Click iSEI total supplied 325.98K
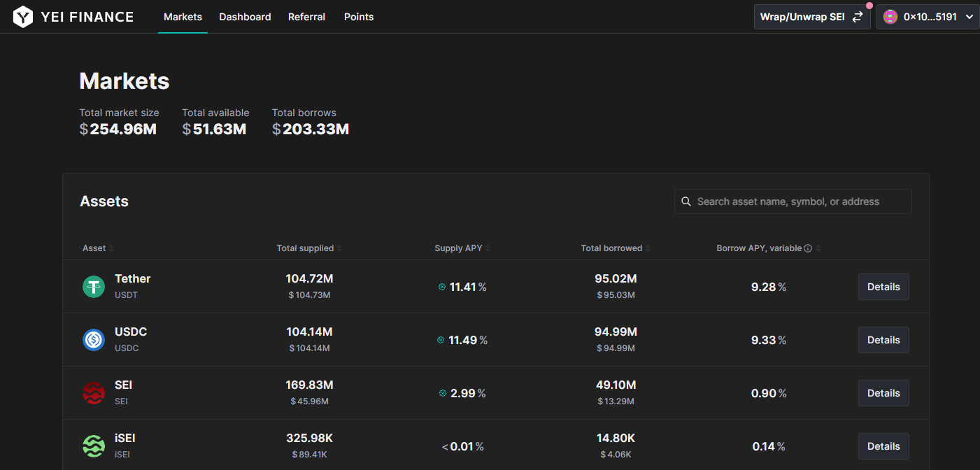This screenshot has height=470, width=980. pyautogui.click(x=309, y=439)
